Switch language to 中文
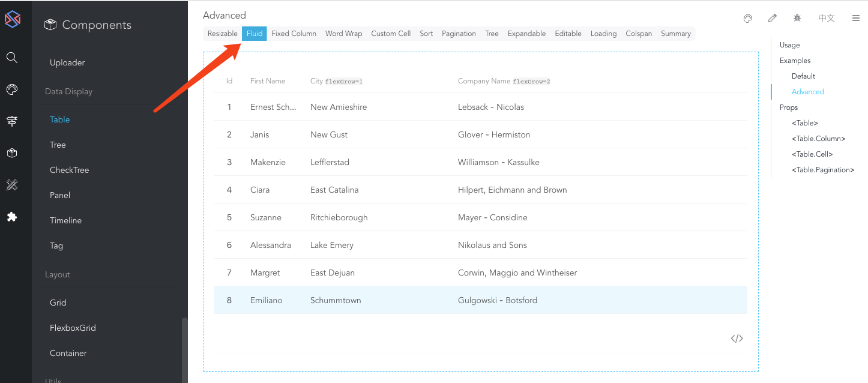Screen dimensions: 868x383 click(827, 18)
